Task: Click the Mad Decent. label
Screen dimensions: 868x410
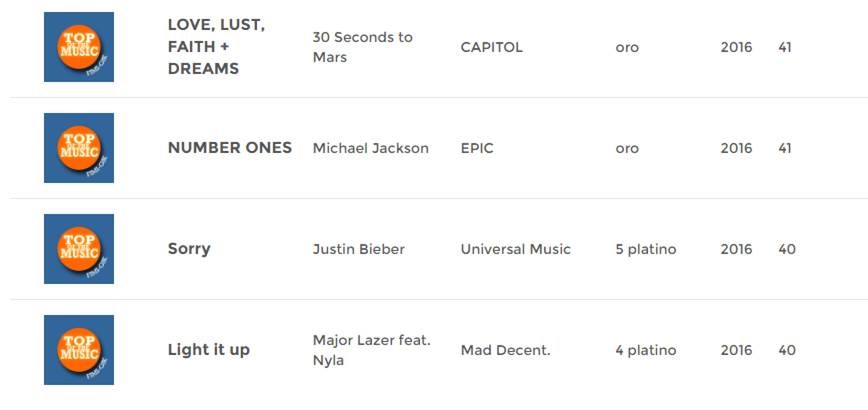Action: click(x=505, y=350)
